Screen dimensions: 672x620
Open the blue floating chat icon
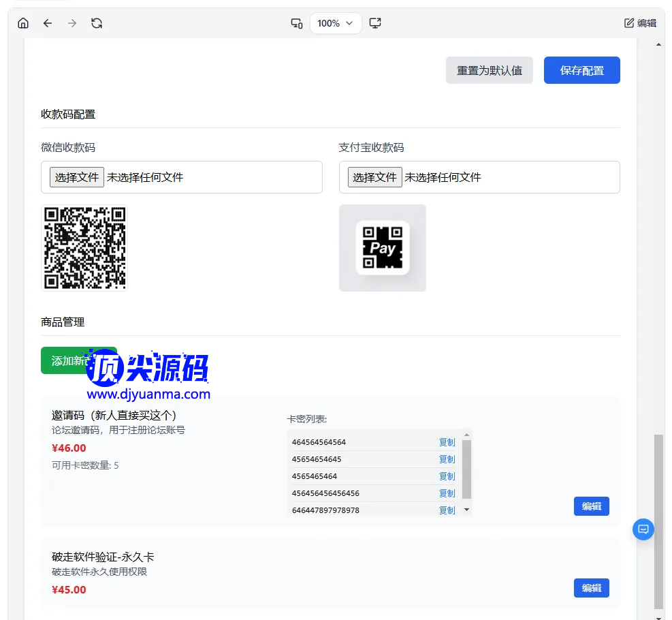[643, 529]
